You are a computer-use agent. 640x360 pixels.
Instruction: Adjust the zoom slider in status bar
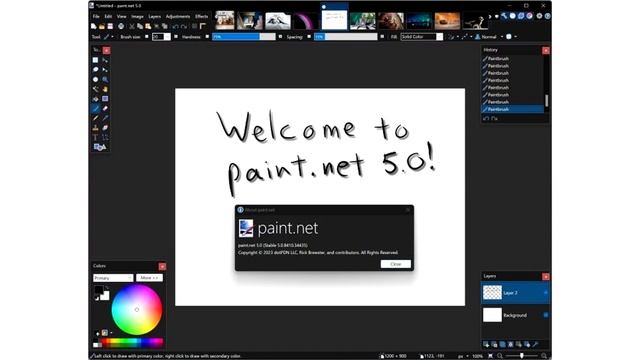click(522, 356)
